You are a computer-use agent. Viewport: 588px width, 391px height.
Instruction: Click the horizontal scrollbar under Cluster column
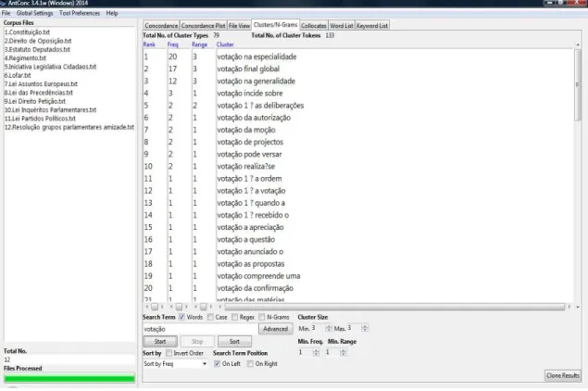click(x=394, y=307)
